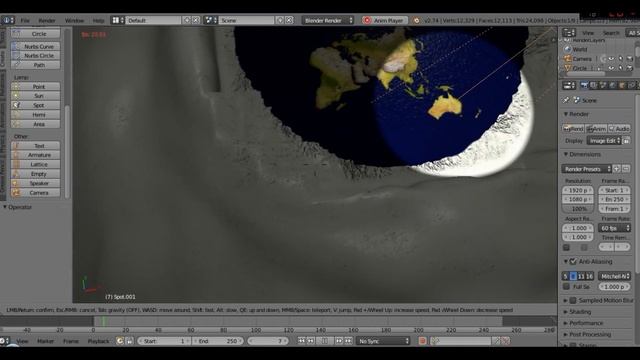Collapse the Render panel

(566, 114)
